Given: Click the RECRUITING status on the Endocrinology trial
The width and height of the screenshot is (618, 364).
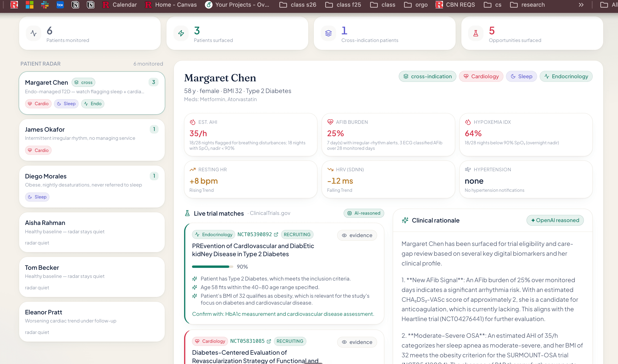Looking at the screenshot, I should point(297,234).
